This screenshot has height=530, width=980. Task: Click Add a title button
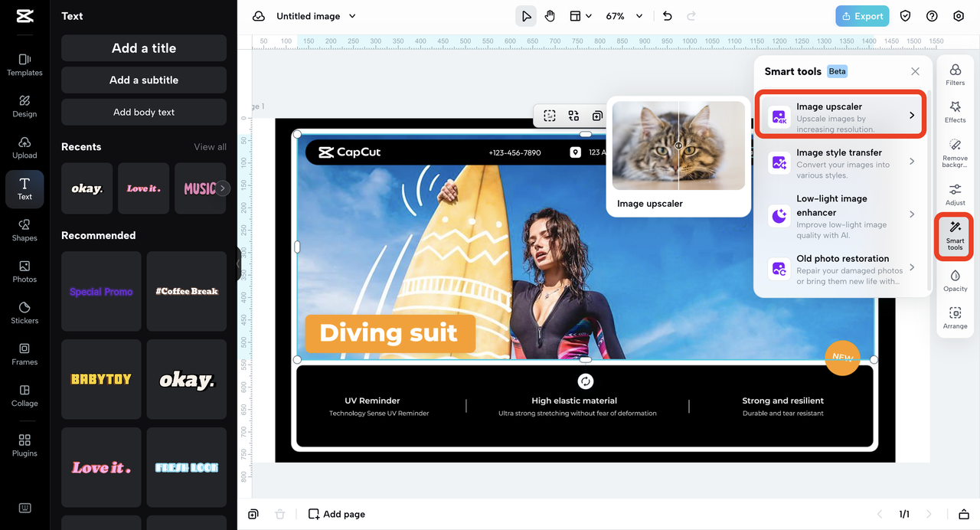[x=144, y=47]
